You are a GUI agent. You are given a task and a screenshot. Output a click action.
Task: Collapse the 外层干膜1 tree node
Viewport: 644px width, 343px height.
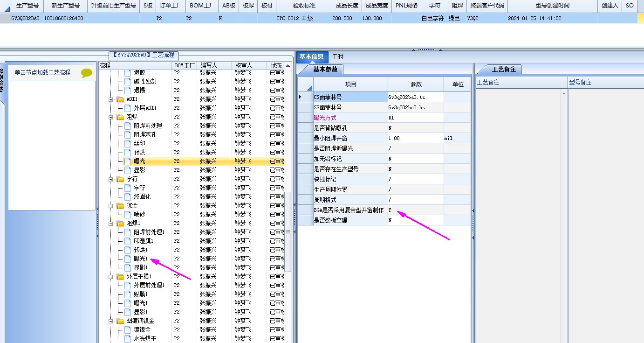(x=111, y=277)
